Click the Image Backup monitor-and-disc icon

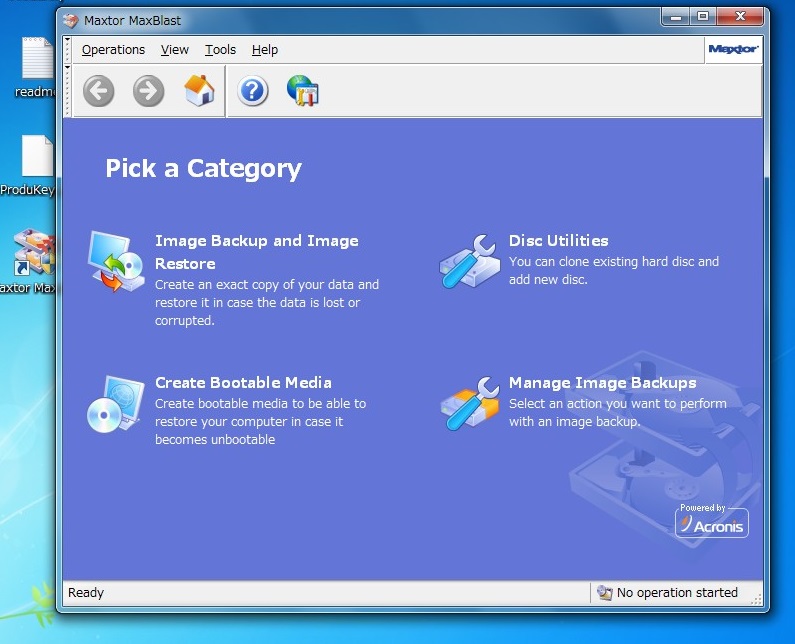pos(116,262)
